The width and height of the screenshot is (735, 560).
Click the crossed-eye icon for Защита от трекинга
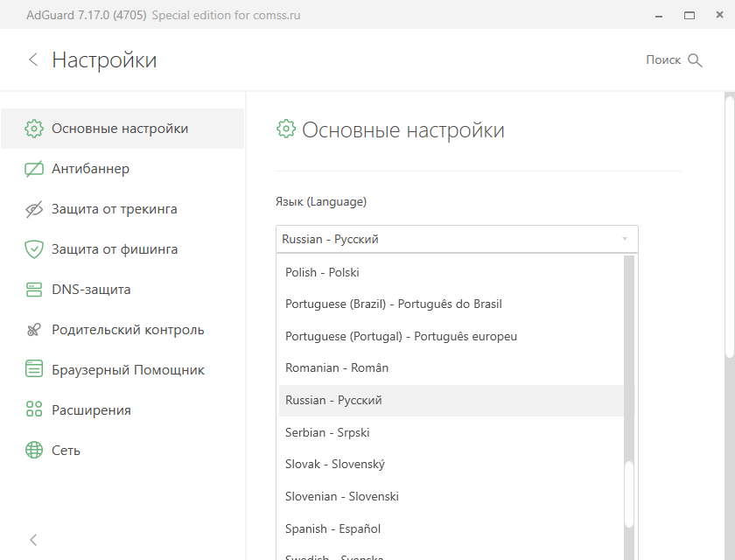(x=34, y=209)
